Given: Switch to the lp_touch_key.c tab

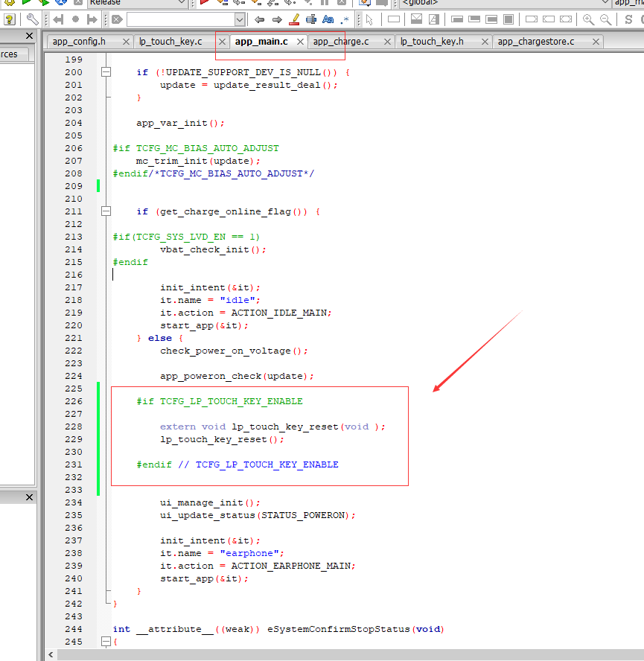Looking at the screenshot, I should point(170,42).
